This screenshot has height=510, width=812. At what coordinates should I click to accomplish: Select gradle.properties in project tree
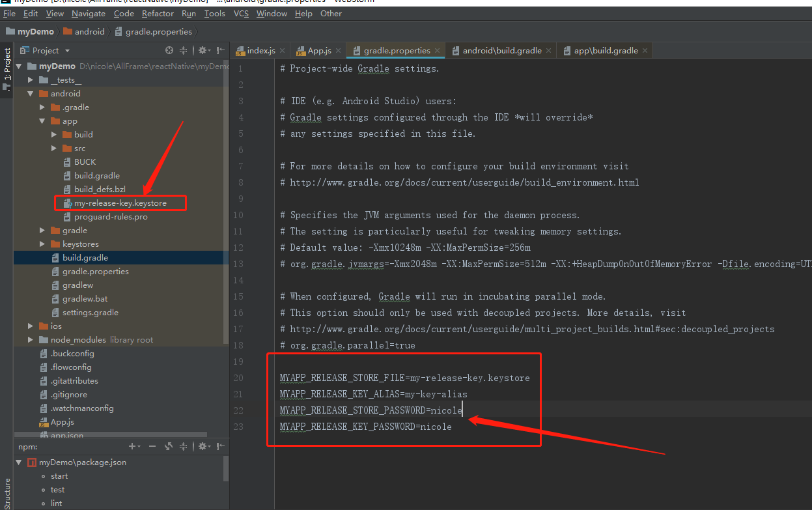click(x=96, y=272)
